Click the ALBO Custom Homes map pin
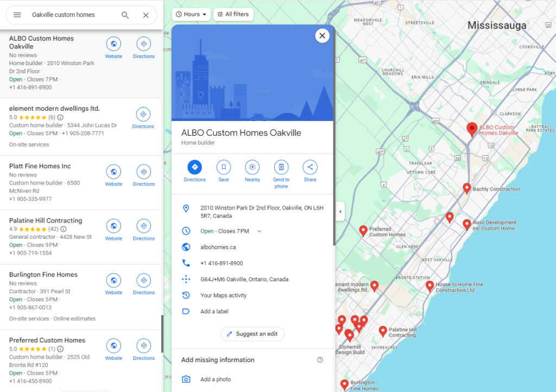This screenshot has width=556, height=392. (x=471, y=129)
